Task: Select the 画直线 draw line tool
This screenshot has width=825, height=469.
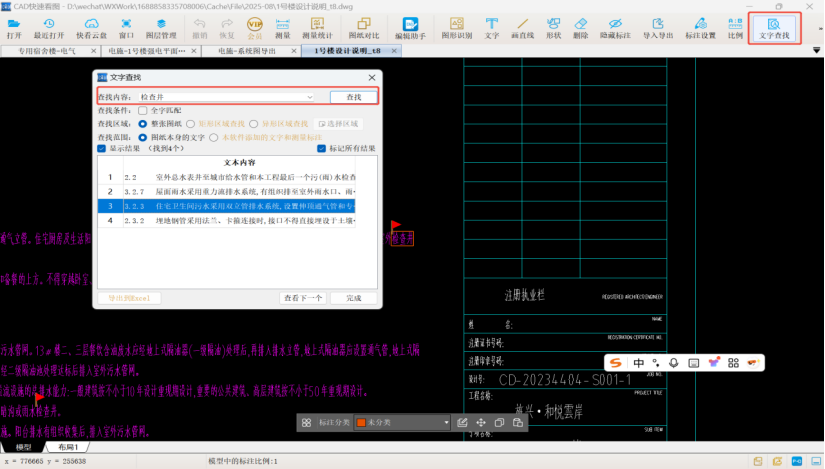Action: coord(522,27)
